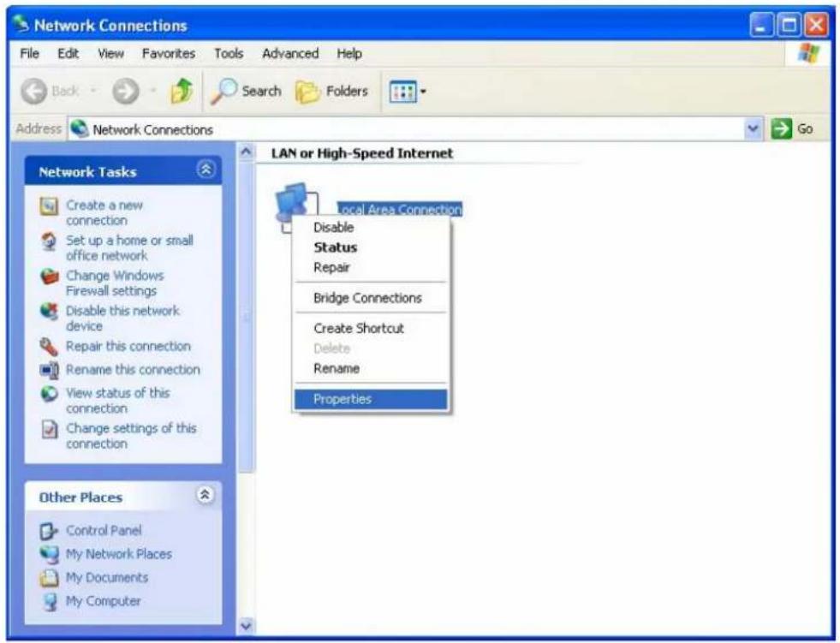Screen dimensions: 840x643
Task: Open My Network Places link
Action: [x=119, y=554]
